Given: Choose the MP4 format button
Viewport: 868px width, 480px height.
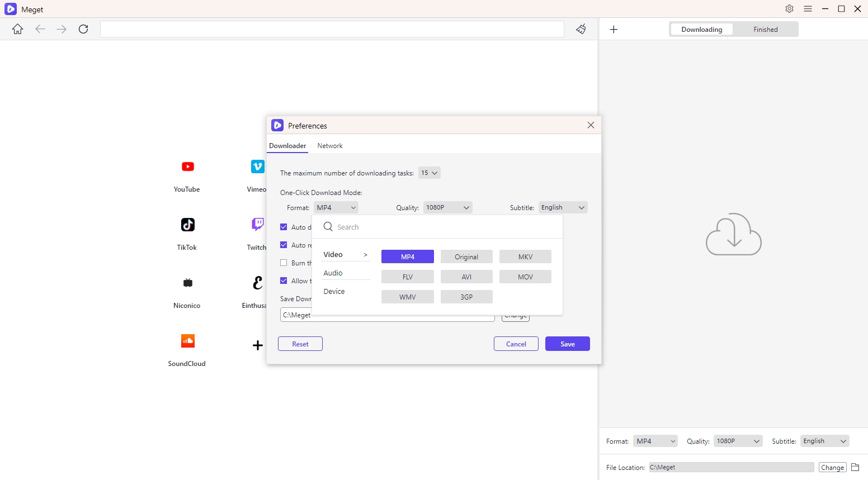Looking at the screenshot, I should click(x=408, y=256).
